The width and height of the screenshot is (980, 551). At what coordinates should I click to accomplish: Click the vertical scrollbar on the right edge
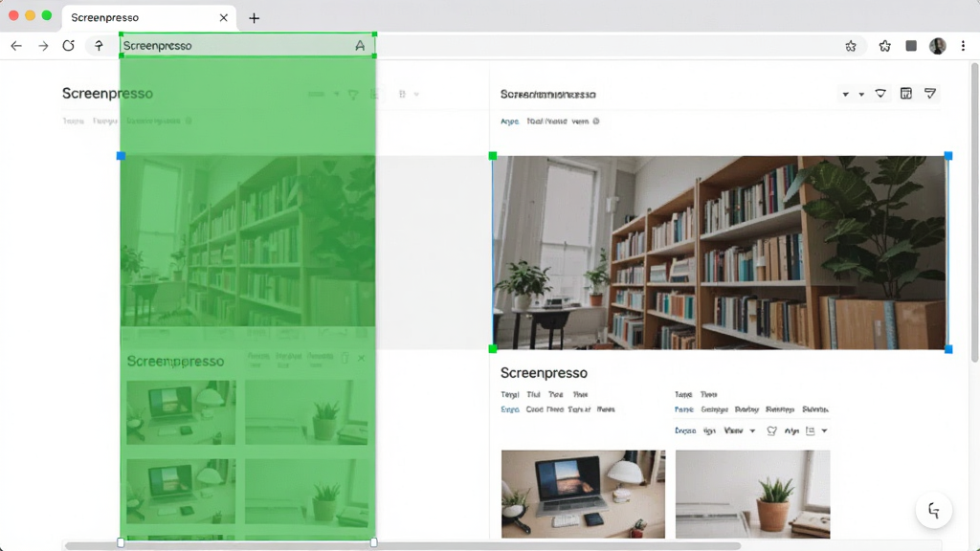tap(974, 212)
